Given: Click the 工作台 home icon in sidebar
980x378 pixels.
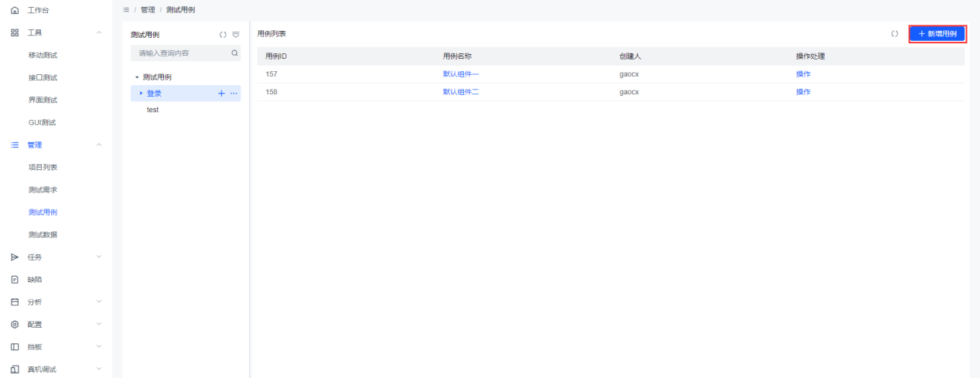Looking at the screenshot, I should point(14,10).
